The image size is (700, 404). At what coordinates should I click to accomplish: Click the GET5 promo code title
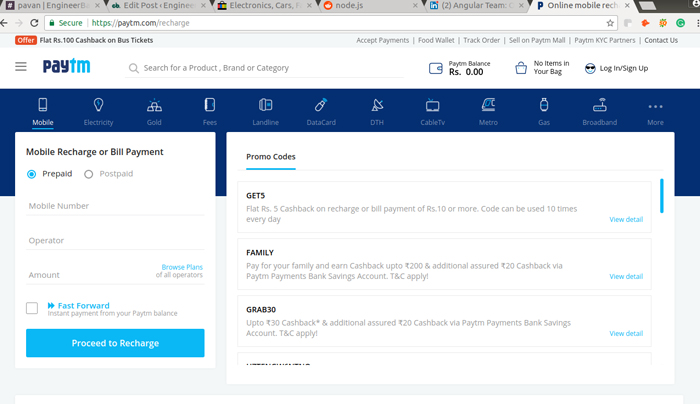click(x=255, y=196)
